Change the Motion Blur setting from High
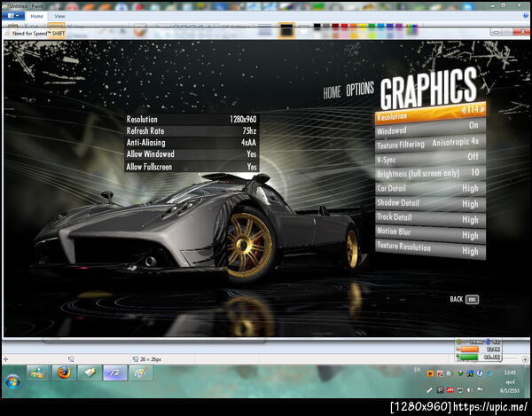The image size is (532, 416). [431, 234]
